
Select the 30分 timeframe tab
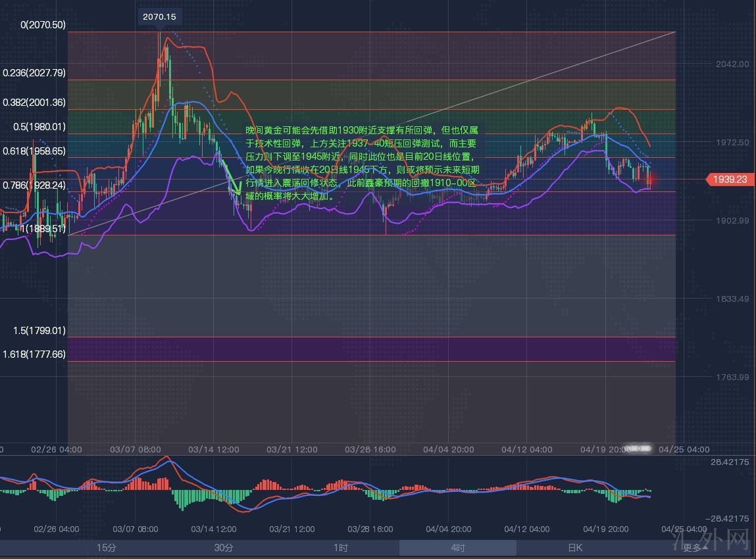coord(223,548)
